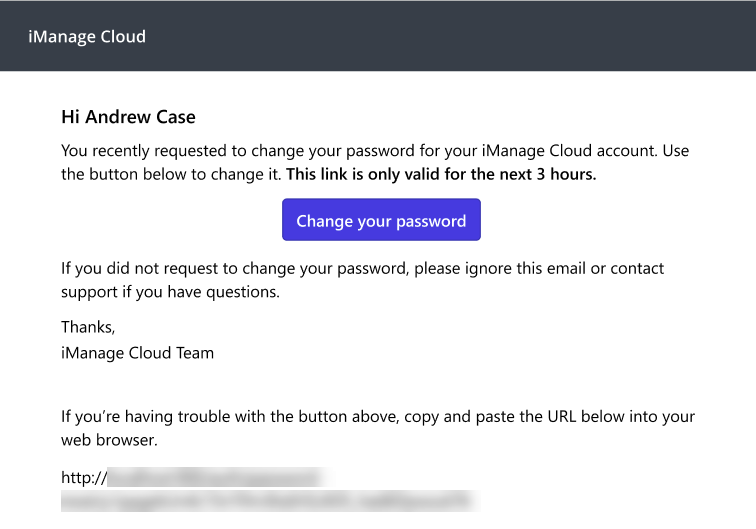Click the Change your password button

[381, 220]
